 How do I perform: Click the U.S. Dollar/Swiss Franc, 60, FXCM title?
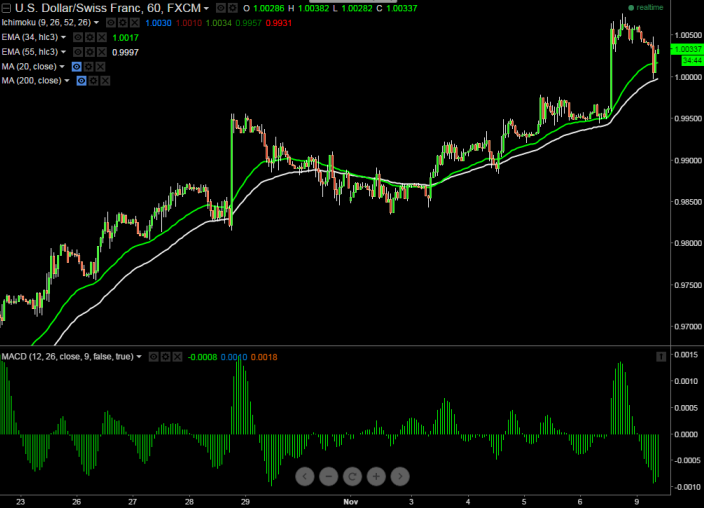[x=108, y=8]
